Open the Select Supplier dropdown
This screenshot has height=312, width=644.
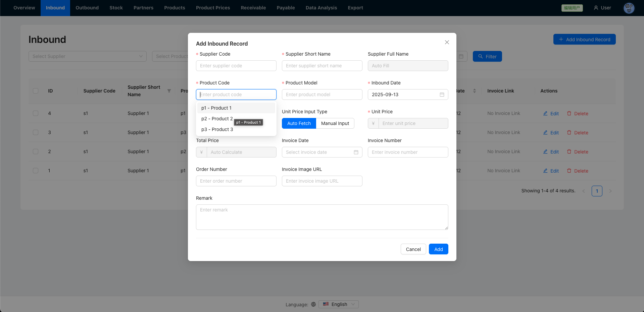87,56
